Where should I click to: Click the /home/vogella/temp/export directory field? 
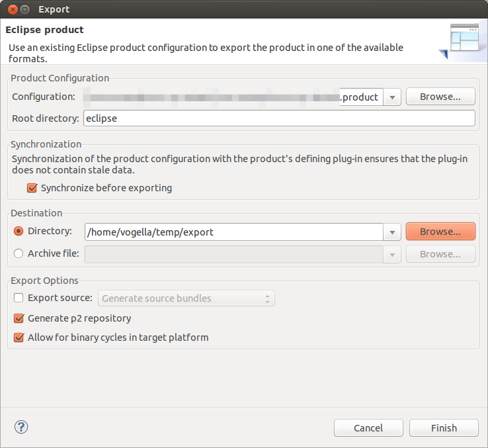233,232
